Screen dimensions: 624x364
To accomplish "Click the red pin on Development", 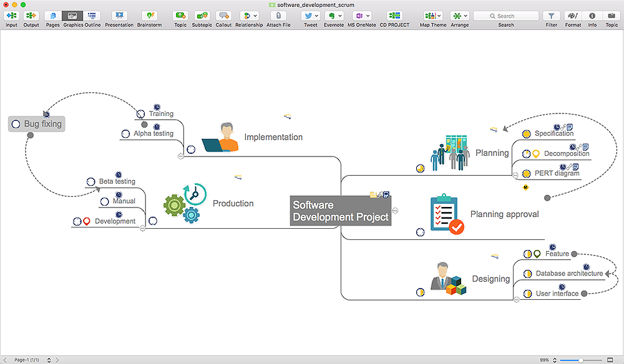I will (x=86, y=221).
